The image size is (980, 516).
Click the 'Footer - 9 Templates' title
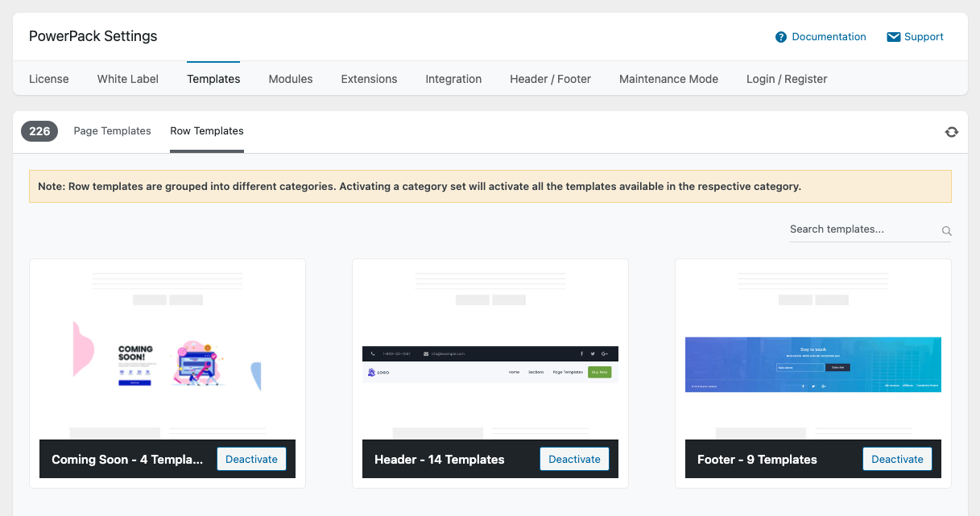click(757, 460)
